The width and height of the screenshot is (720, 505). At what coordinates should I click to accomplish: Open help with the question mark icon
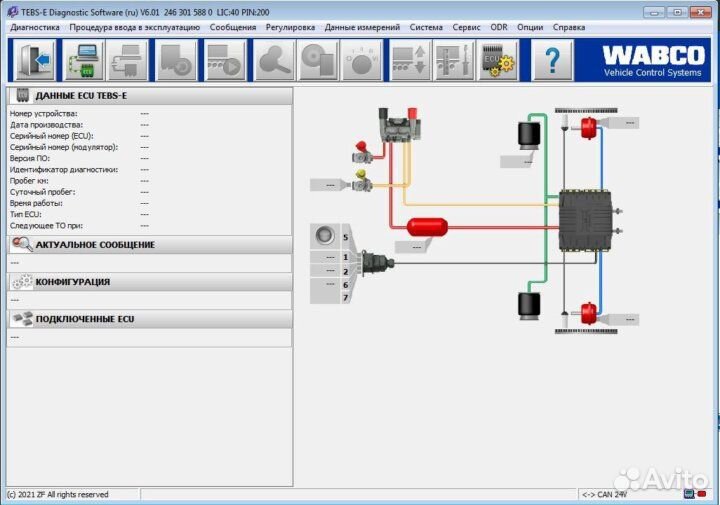tap(552, 61)
